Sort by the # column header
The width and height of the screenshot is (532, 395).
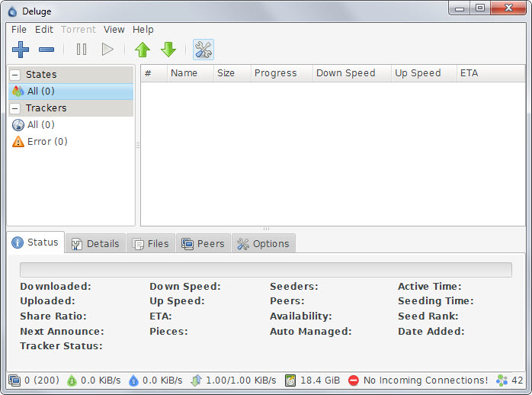tap(154, 73)
